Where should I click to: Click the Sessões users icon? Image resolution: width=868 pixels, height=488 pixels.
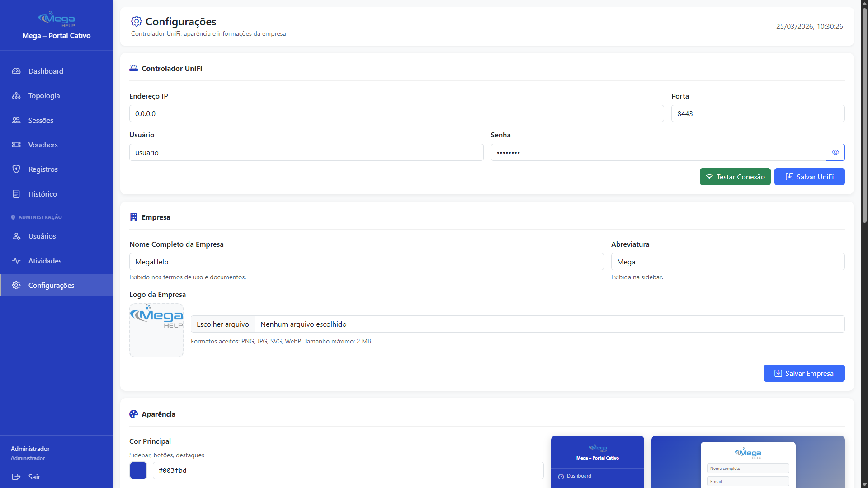pyautogui.click(x=16, y=120)
